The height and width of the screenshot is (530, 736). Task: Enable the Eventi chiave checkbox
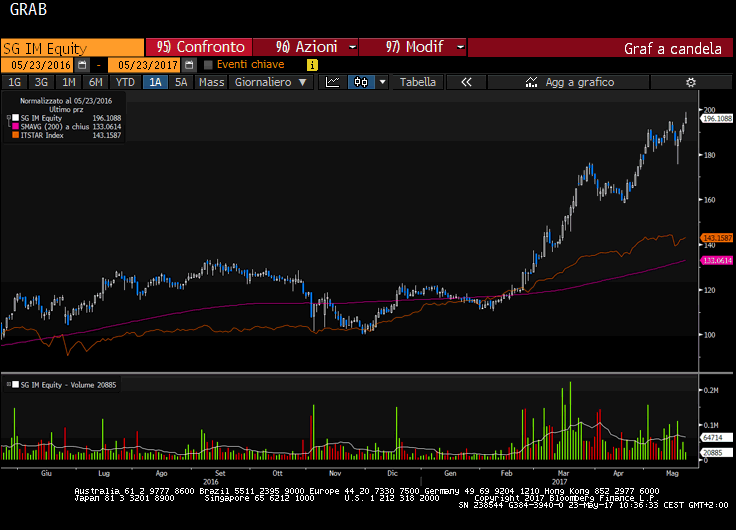(208, 64)
